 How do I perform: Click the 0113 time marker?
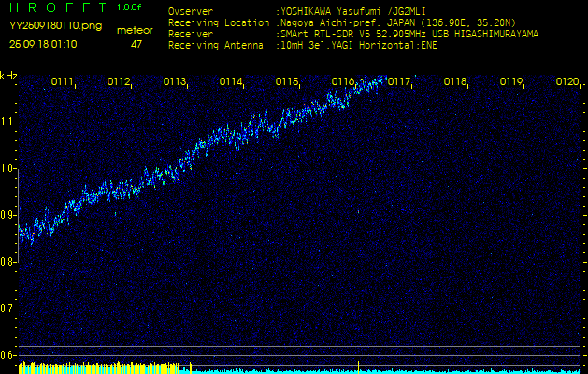pos(175,82)
